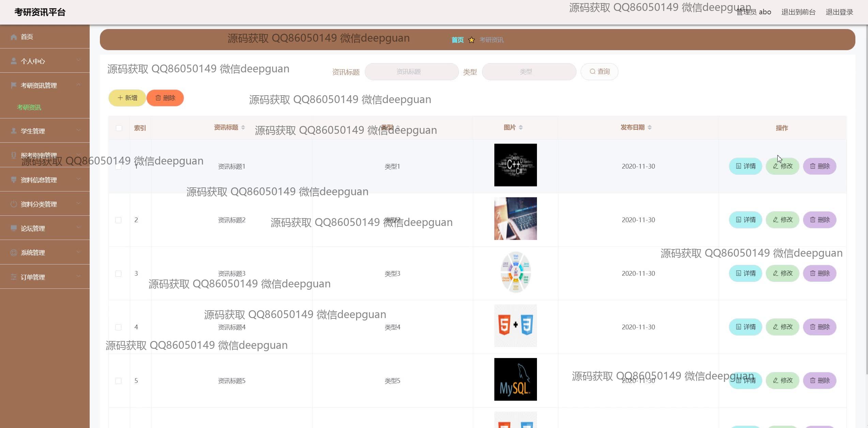Image resolution: width=868 pixels, height=428 pixels.
Task: Click 修改 for 资讯标题2
Action: (782, 220)
